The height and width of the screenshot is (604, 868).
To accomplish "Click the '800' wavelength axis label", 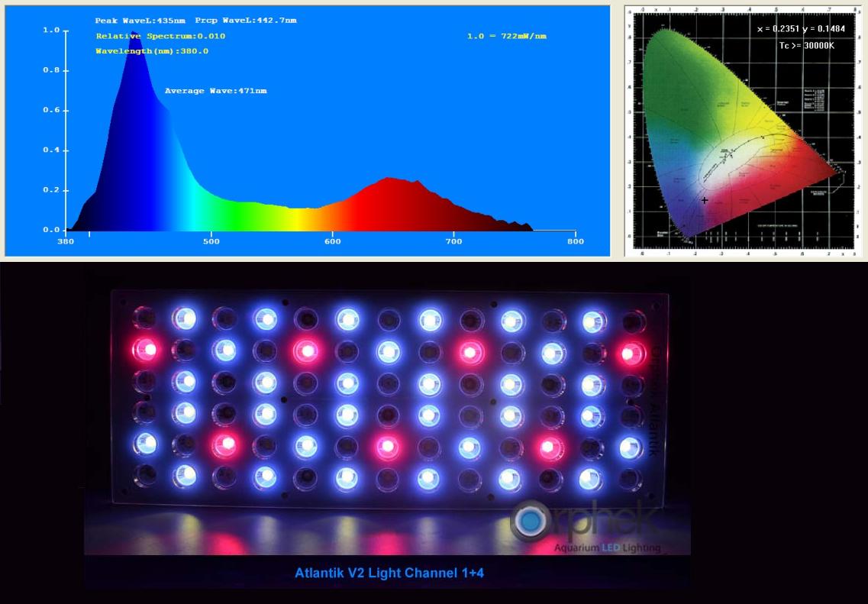I will pos(576,241).
